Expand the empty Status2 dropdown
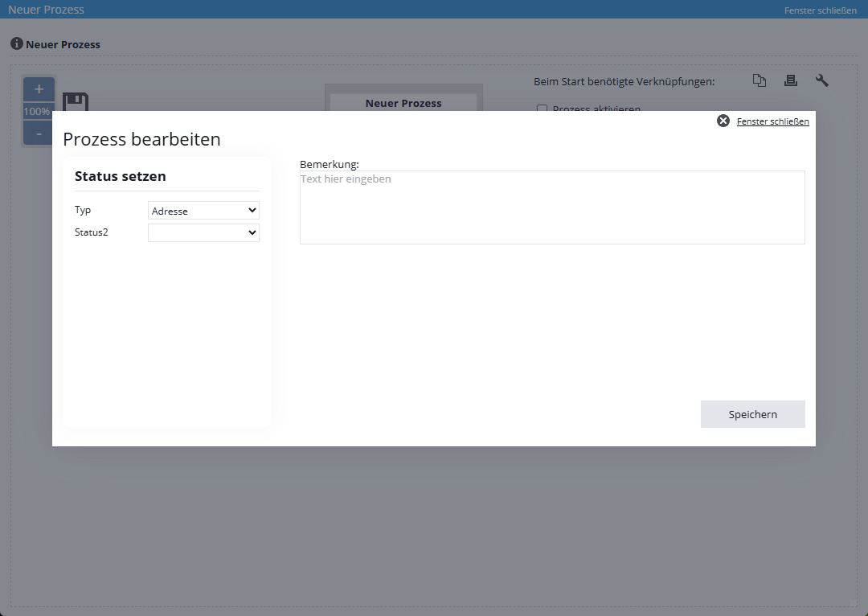This screenshot has height=616, width=868. point(203,232)
